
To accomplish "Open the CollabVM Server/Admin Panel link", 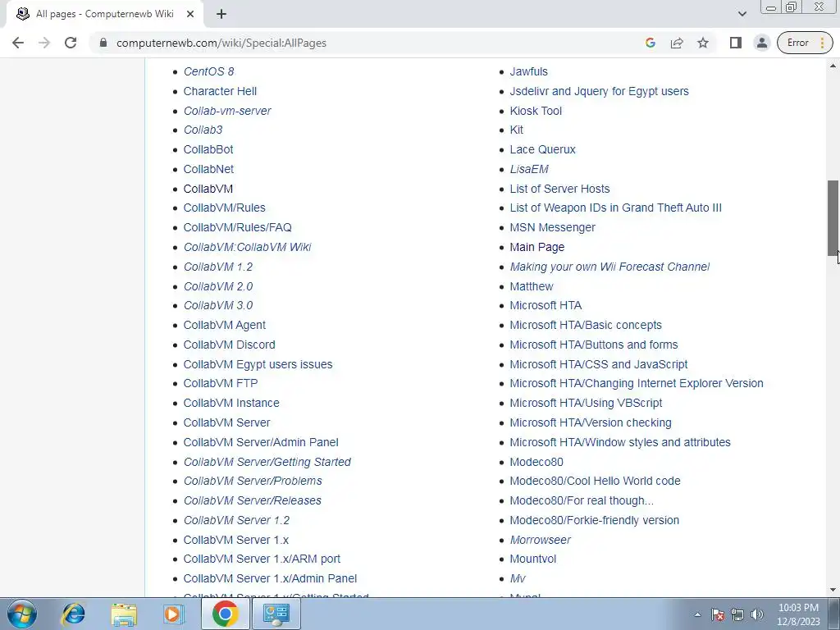I will pyautogui.click(x=261, y=442).
